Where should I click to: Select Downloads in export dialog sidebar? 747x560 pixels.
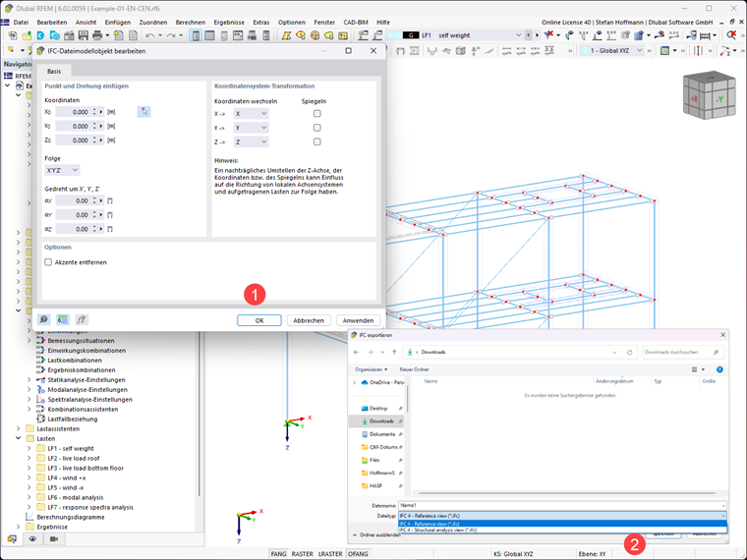point(376,421)
